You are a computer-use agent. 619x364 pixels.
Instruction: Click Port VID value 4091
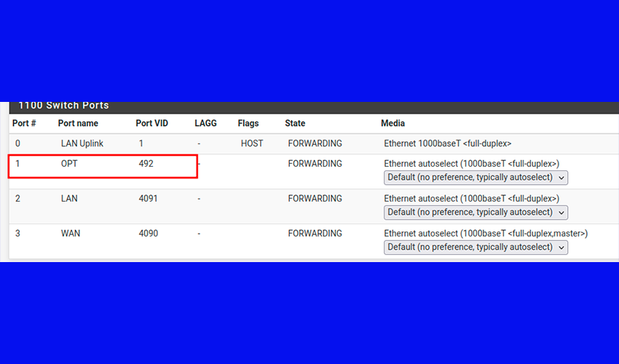[x=148, y=198]
